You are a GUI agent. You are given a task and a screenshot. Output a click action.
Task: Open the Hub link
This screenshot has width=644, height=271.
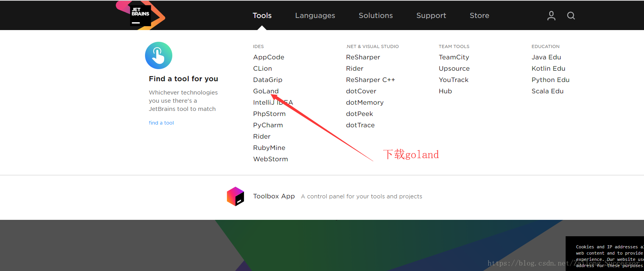pos(445,91)
